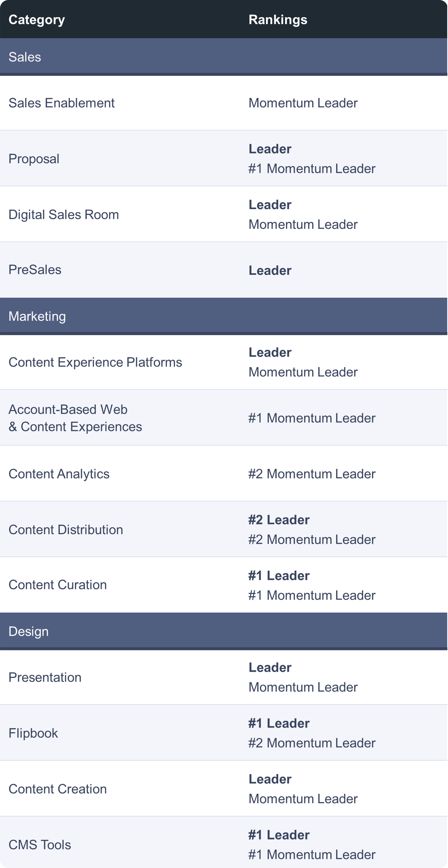Click the Content Creation category text
Viewport: 448px width, 868px height.
58,789
